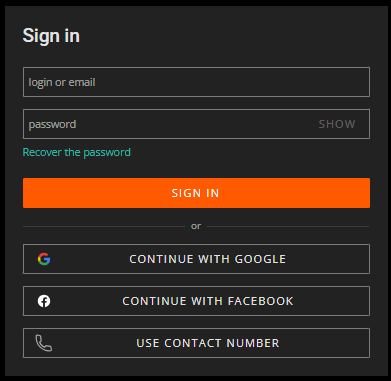Click the 'password' placeholder text

click(52, 124)
